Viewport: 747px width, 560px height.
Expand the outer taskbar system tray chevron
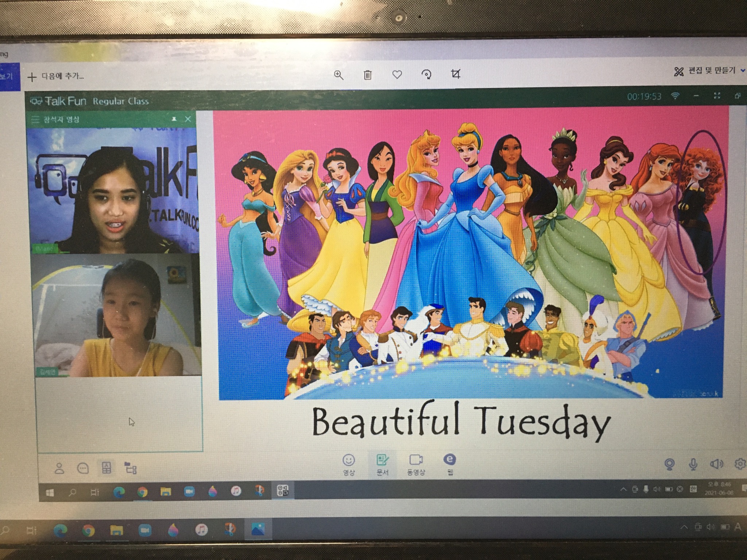[x=684, y=527]
